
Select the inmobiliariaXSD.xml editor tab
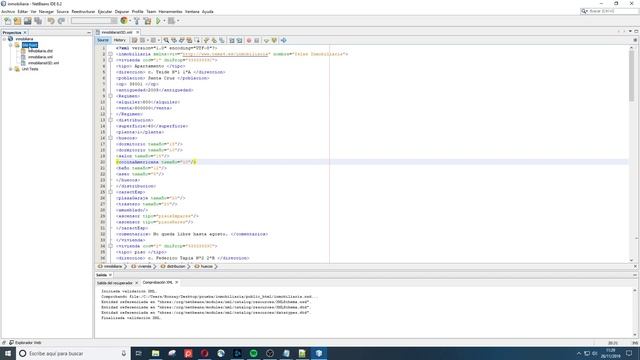point(117,32)
